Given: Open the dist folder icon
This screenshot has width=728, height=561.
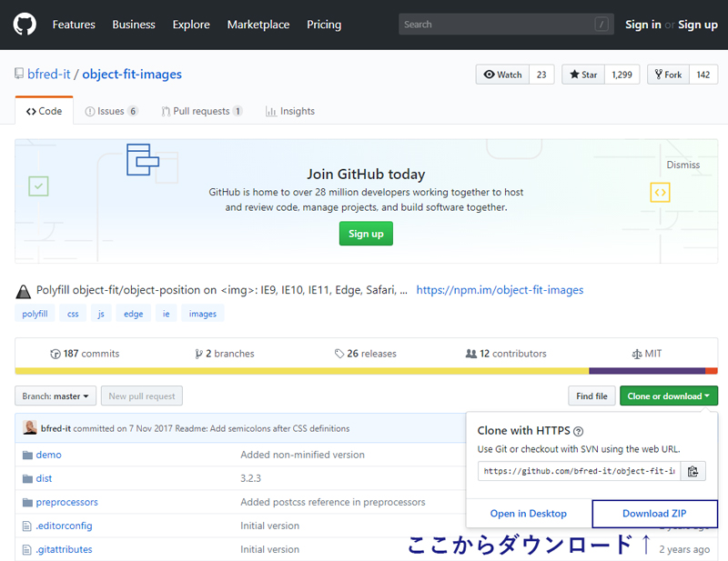Looking at the screenshot, I should 27,479.
